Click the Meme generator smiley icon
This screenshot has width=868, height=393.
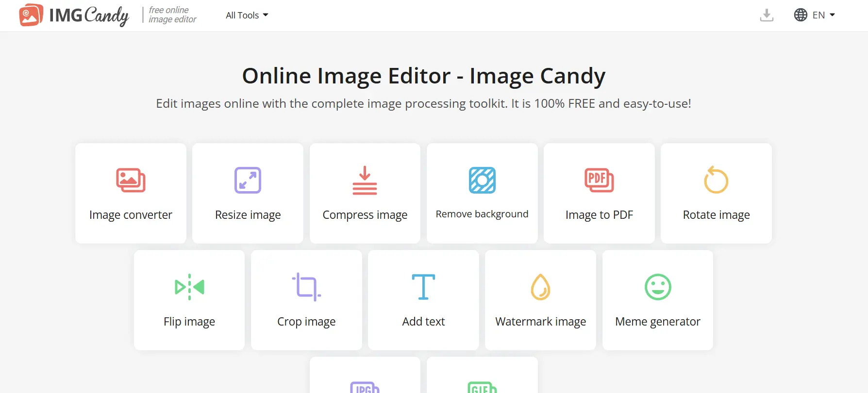(658, 287)
